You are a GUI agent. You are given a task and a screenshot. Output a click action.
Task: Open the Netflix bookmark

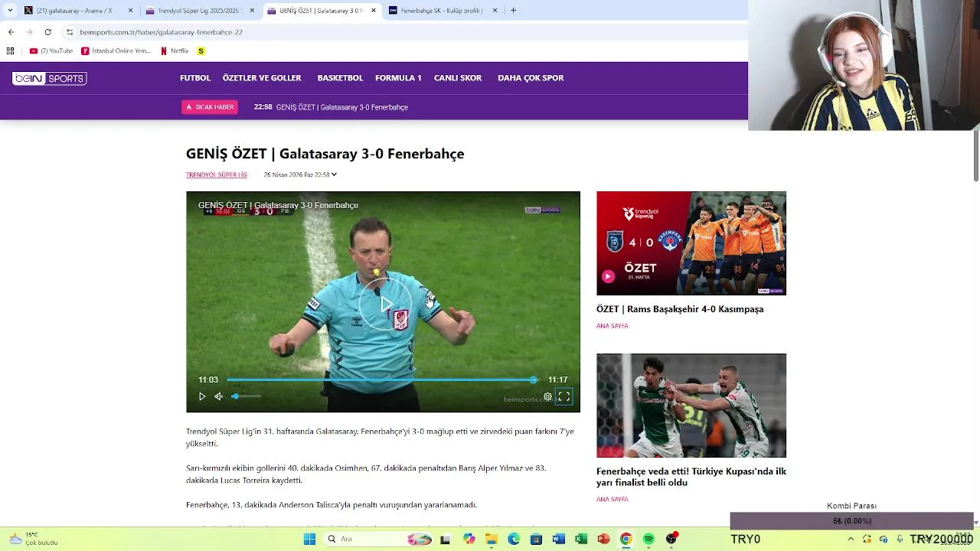point(175,51)
